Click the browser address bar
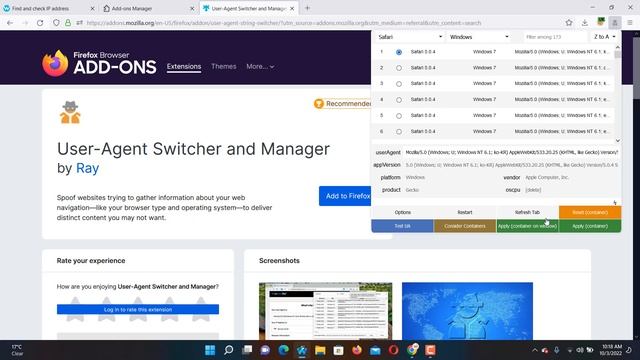640x360 pixels. (284, 23)
